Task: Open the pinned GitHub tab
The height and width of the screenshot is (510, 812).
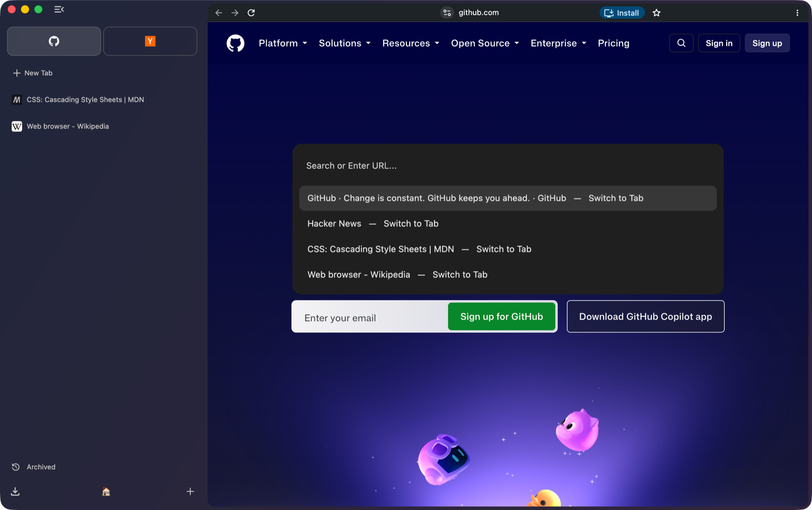Action: point(54,41)
